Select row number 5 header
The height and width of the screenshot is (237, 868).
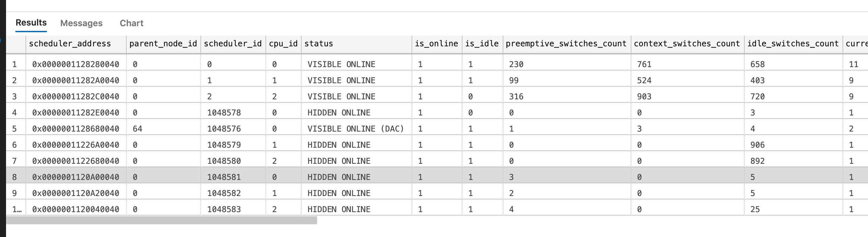14,129
